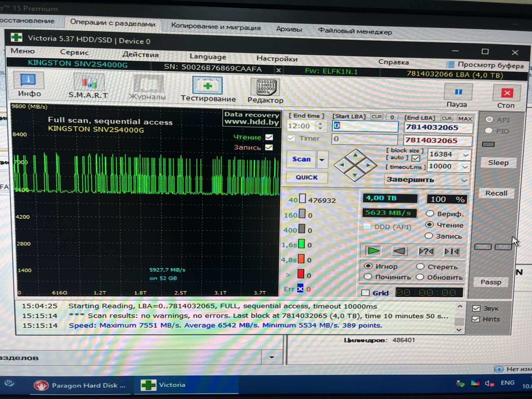Select the Игнор radio button
The image size is (532, 399).
(x=368, y=266)
